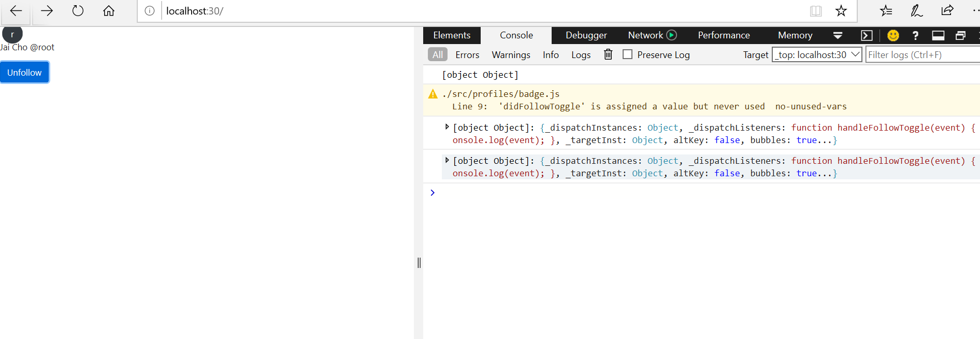Image resolution: width=980 pixels, height=339 pixels.
Task: Open the Target frame dropdown
Action: (817, 54)
